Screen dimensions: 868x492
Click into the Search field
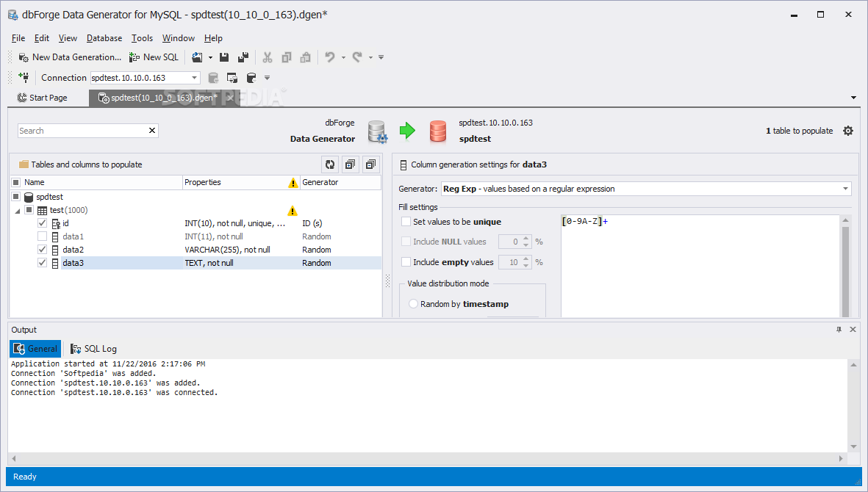click(x=82, y=131)
